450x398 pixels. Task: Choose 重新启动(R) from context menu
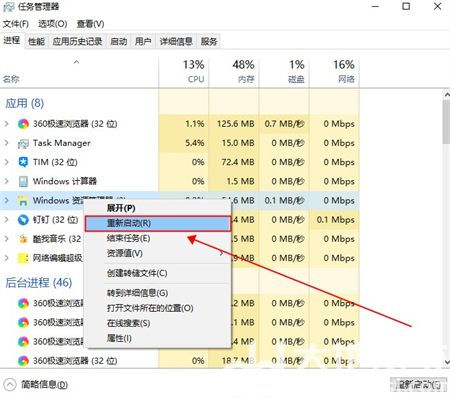tap(157, 223)
